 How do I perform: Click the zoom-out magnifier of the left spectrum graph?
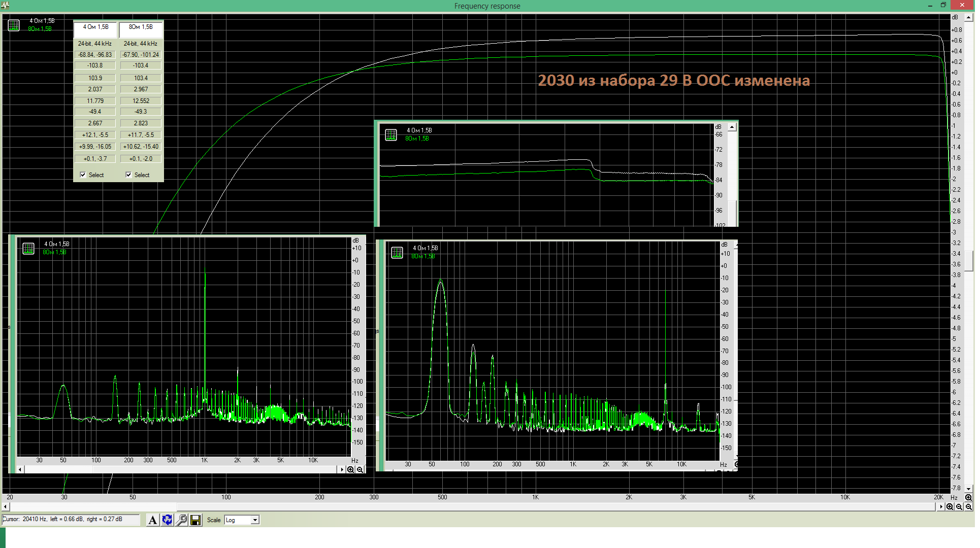360,470
